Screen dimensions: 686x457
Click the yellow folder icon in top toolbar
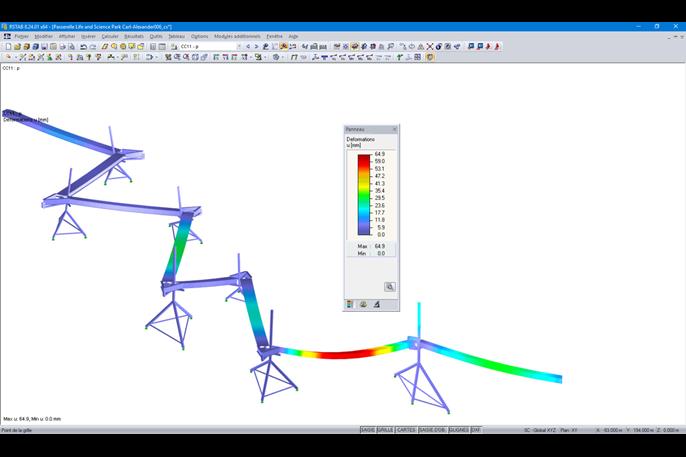tap(141, 46)
